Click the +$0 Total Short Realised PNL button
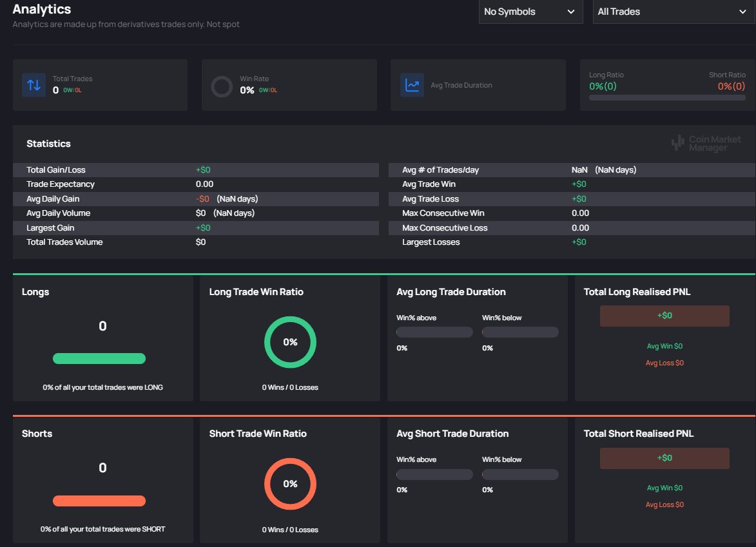The image size is (756, 547). pyautogui.click(x=664, y=458)
